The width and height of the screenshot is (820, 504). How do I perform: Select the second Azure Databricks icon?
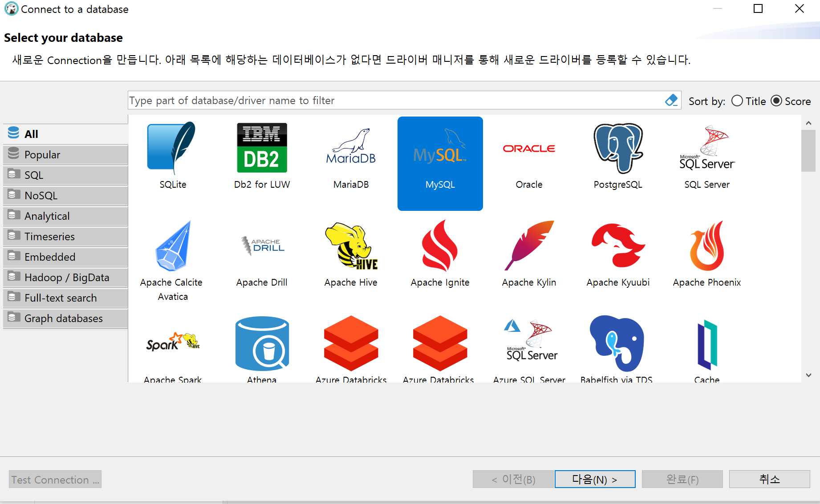(440, 343)
